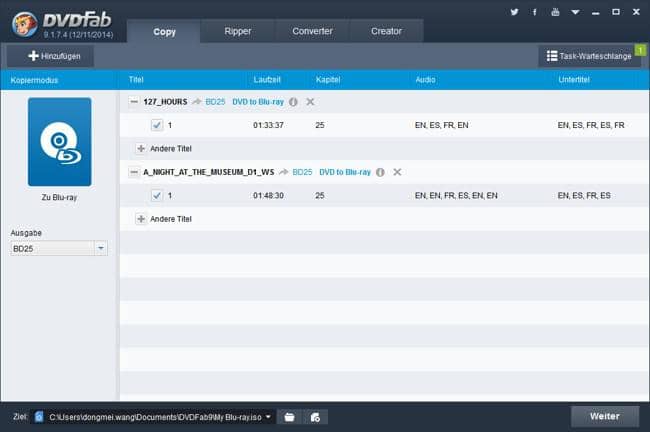Click runtime 01:33:37
650x432 pixels.
[268, 125]
